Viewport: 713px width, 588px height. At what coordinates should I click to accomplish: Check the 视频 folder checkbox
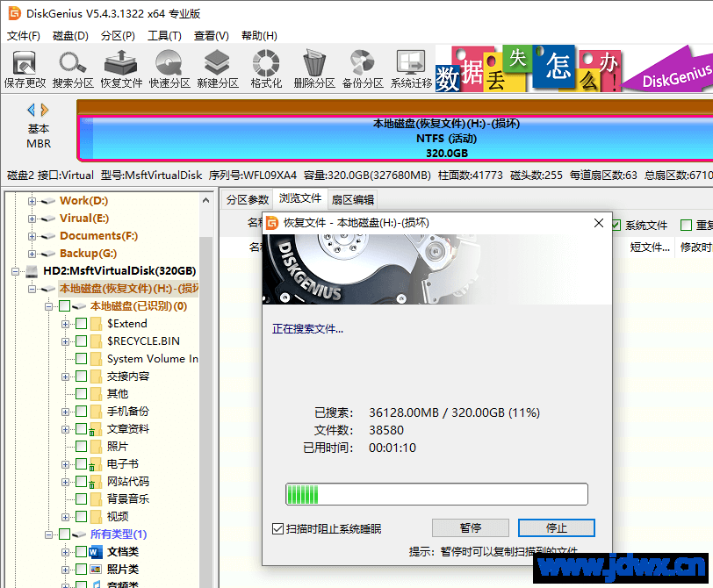[x=82, y=517]
